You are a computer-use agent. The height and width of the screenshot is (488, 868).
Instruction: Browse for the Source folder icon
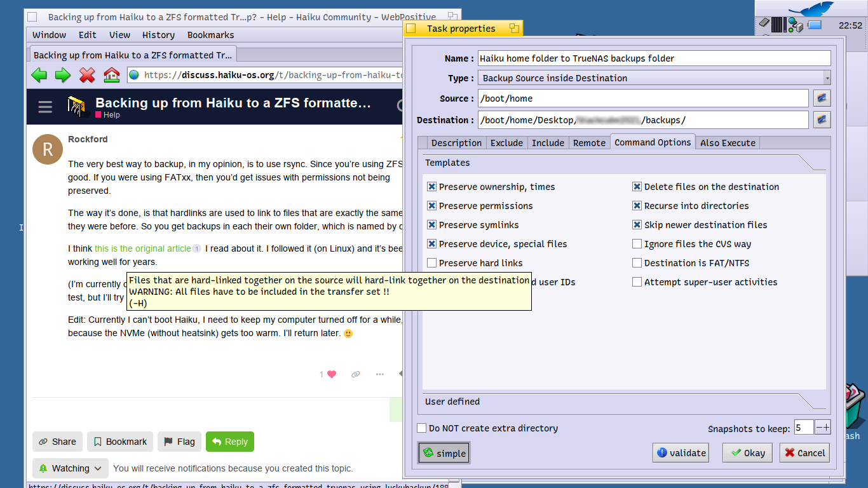(x=822, y=98)
